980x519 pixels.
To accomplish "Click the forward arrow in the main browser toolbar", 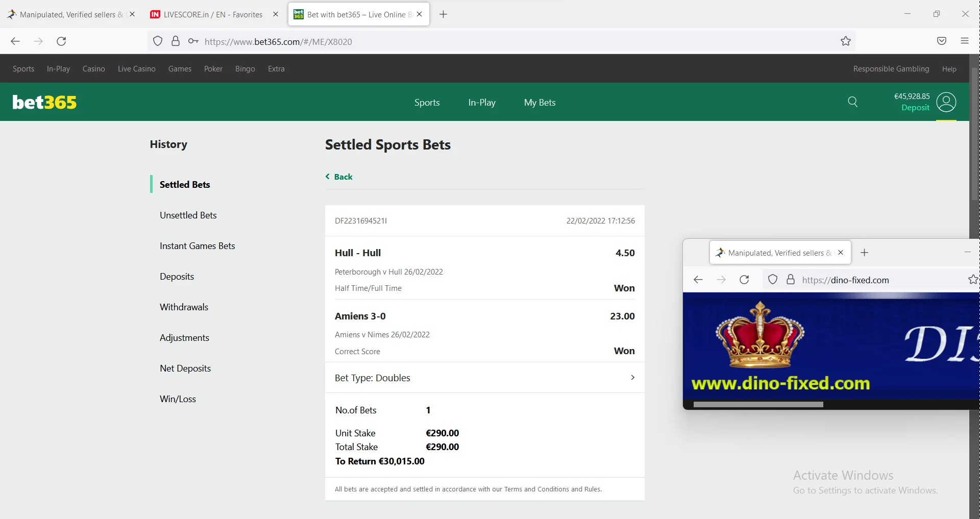I will (38, 41).
